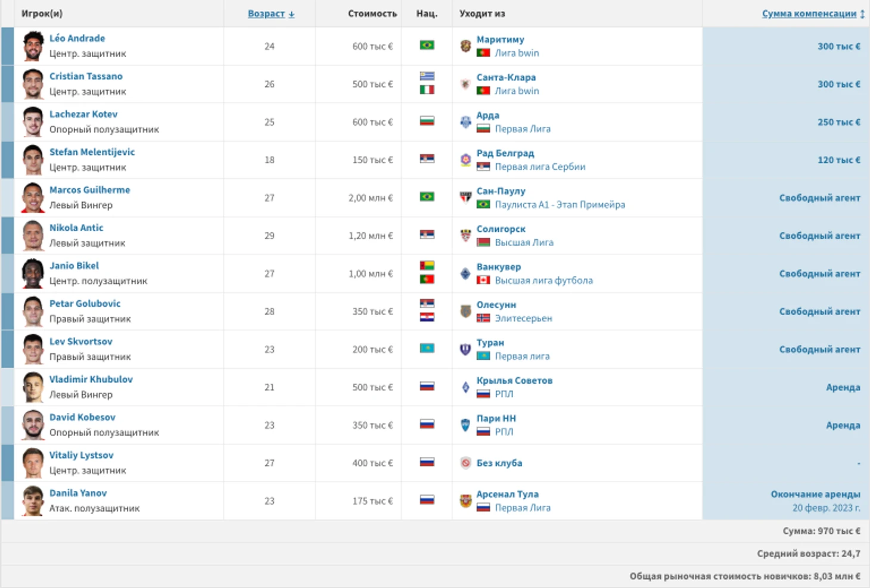Open the Элитесерьен league link

pos(524,318)
